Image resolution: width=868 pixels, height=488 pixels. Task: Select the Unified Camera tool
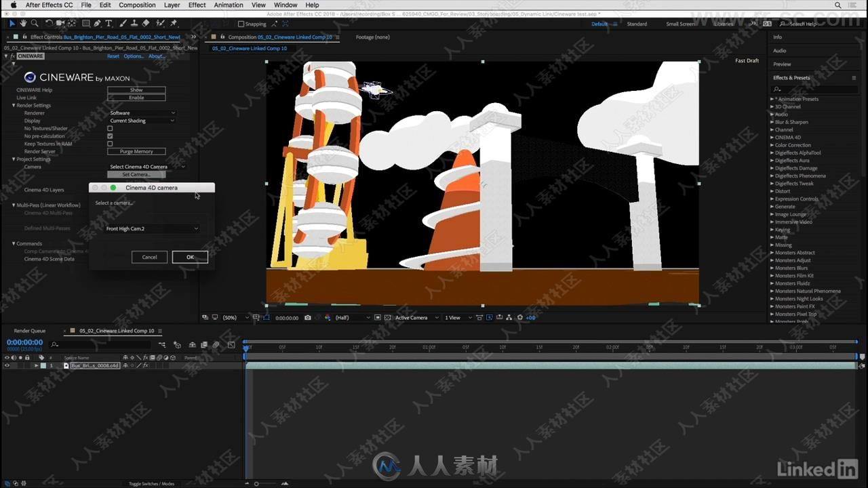60,23
